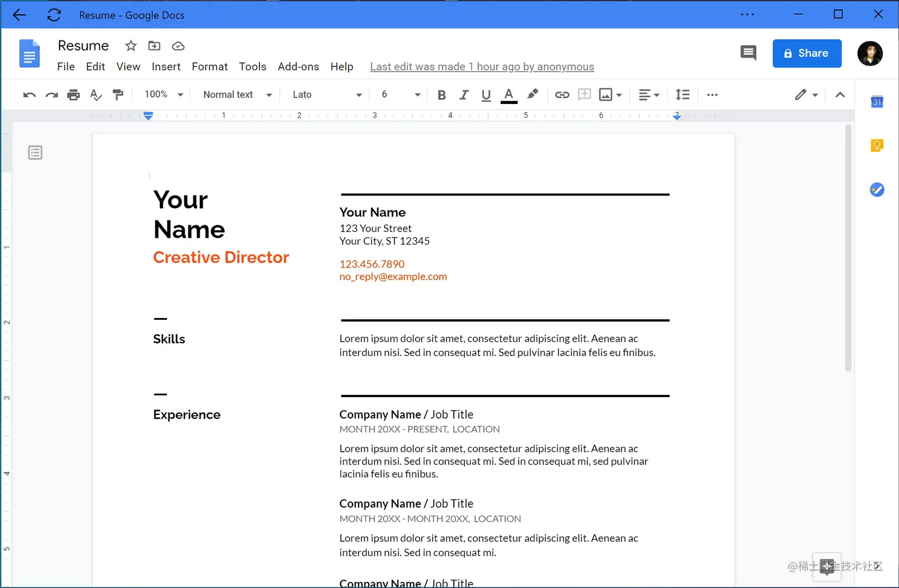This screenshot has height=588, width=899.
Task: Open the highlight color picker
Action: coord(533,94)
